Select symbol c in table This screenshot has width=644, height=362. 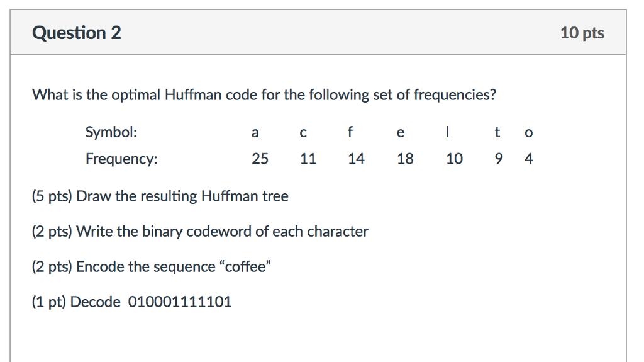[x=303, y=132]
